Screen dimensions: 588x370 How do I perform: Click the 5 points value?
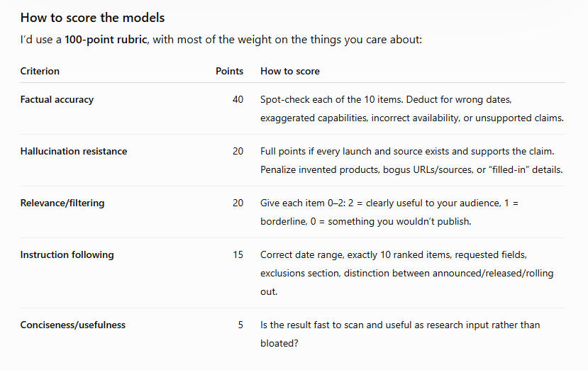tap(240, 325)
